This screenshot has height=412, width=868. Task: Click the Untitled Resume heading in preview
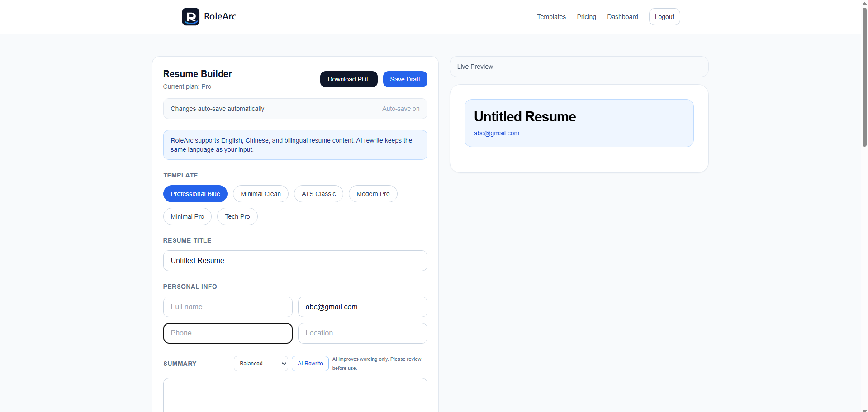[x=525, y=117]
